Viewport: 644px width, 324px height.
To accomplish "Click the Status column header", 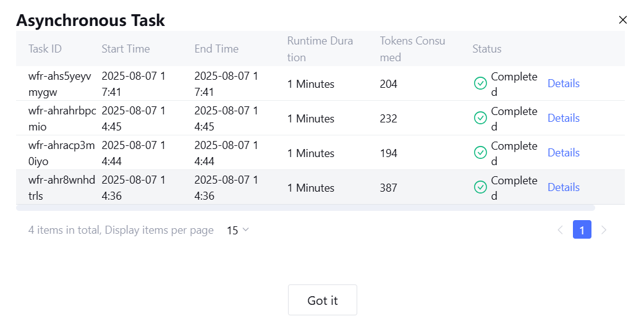I will coord(487,49).
